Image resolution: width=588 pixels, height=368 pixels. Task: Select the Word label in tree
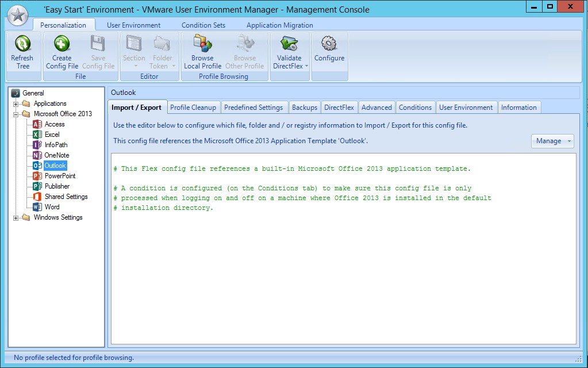coord(52,207)
